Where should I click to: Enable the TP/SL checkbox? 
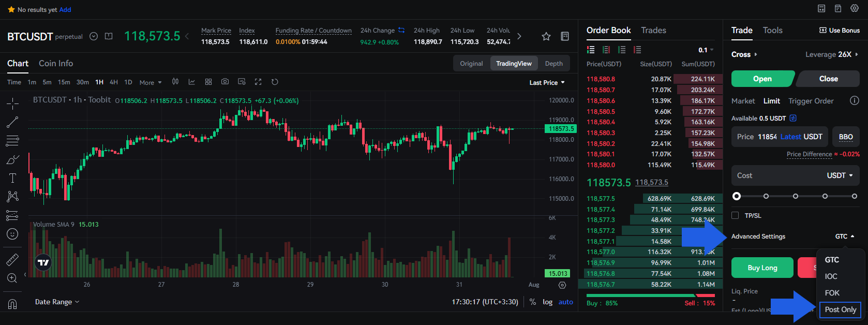point(735,215)
